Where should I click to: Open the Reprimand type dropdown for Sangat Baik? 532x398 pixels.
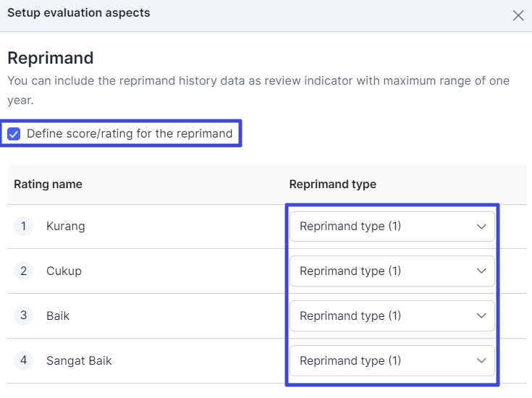click(392, 360)
